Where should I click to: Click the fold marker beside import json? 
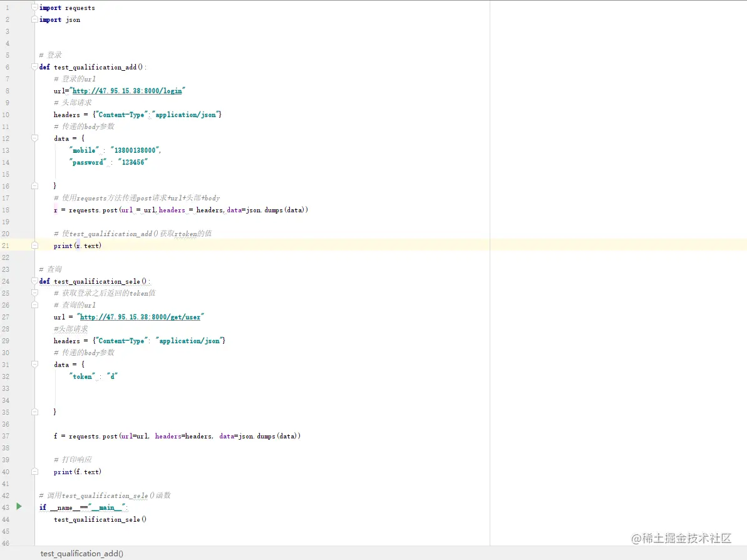[x=35, y=19]
